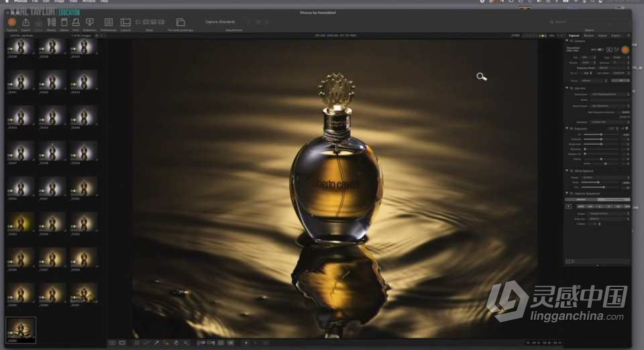Toggle the checkbox beside Capture Sequence title

pyautogui.click(x=572, y=193)
